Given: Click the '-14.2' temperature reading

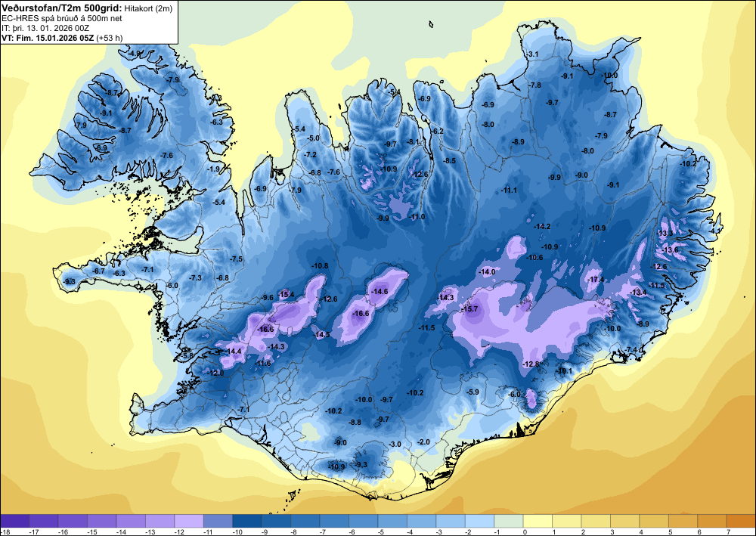Looking at the screenshot, I should click(x=542, y=226).
